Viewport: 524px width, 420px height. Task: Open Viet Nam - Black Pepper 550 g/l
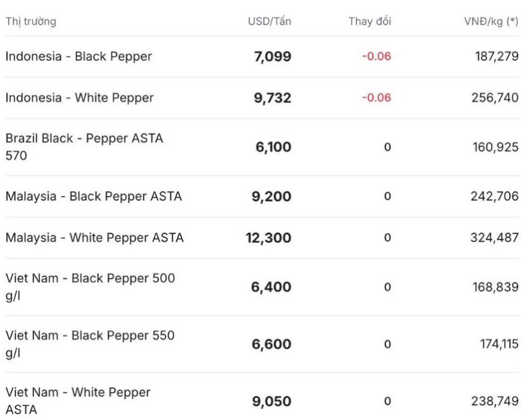coord(90,343)
